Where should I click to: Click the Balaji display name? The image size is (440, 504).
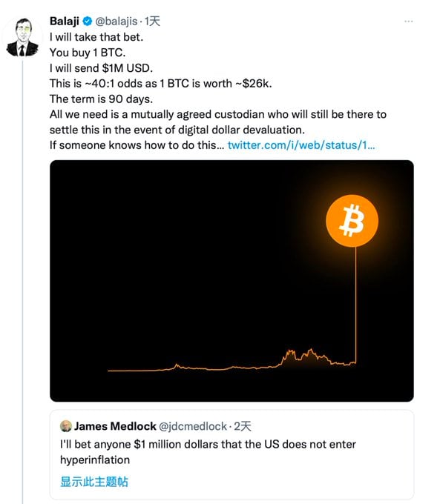[65, 21]
